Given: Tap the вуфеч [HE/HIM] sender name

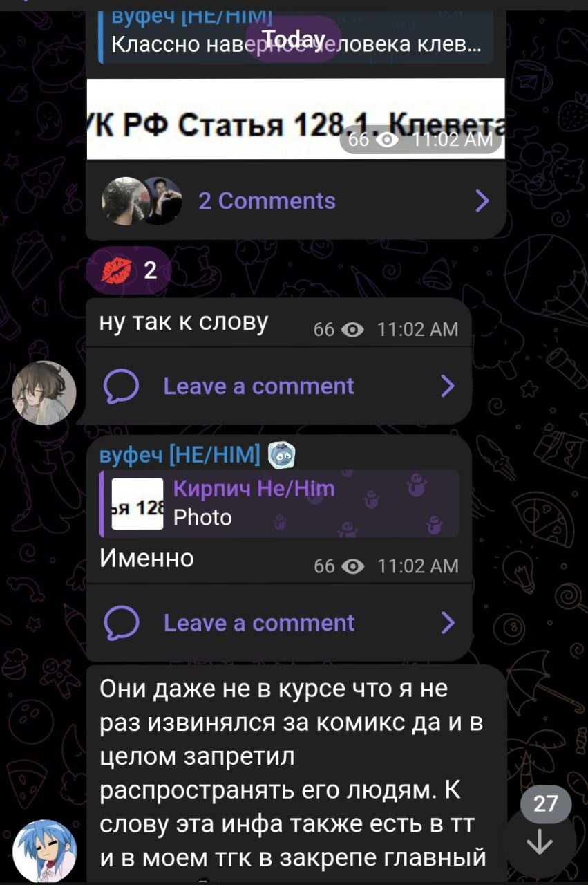Looking at the screenshot, I should (x=180, y=454).
